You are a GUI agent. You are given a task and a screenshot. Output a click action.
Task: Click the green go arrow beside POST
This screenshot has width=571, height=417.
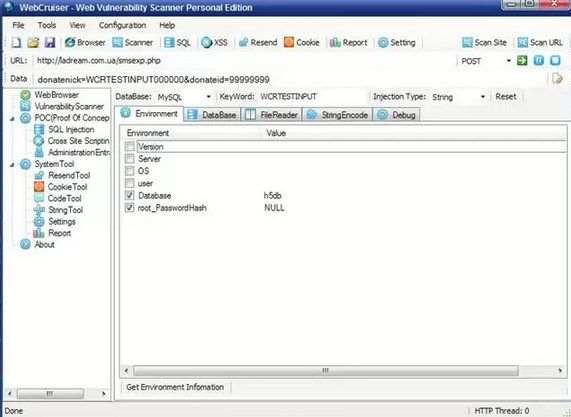pos(522,60)
